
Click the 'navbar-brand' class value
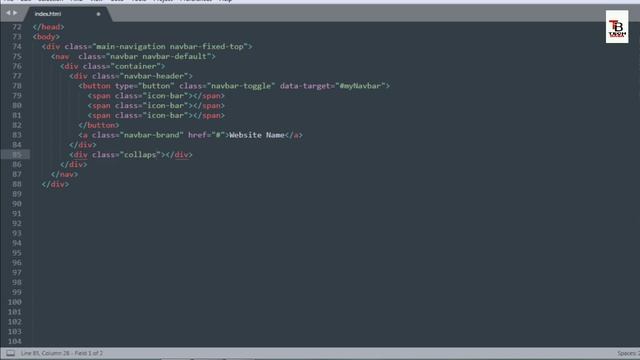click(x=151, y=135)
